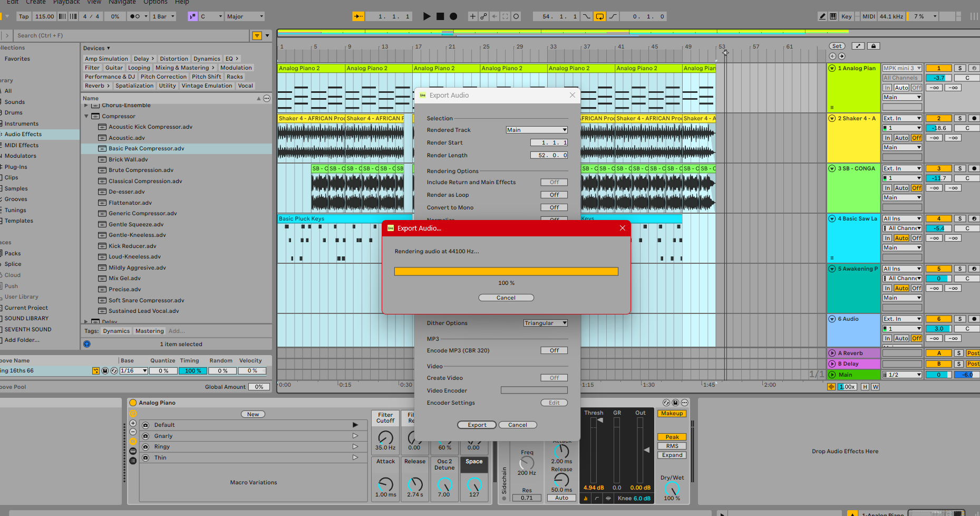Open the Navigate menu
The width and height of the screenshot is (980, 516).
coord(122,3)
